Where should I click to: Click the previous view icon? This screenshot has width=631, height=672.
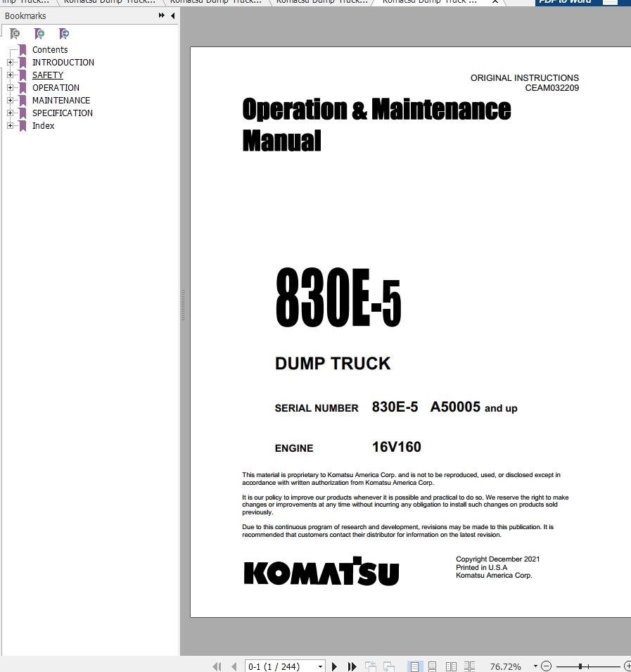tap(371, 666)
